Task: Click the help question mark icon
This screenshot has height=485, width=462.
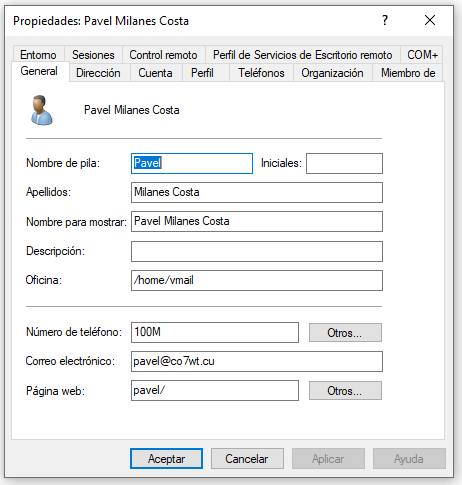Action: click(x=385, y=21)
